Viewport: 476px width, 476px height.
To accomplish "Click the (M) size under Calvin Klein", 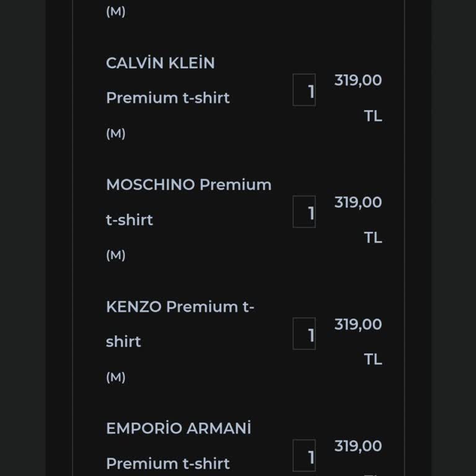I will (116, 133).
